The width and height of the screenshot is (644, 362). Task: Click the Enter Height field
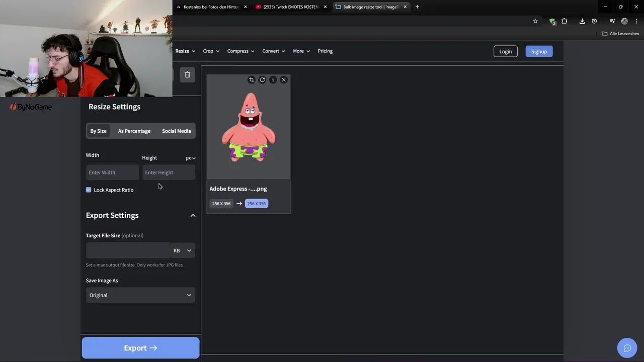tap(169, 172)
